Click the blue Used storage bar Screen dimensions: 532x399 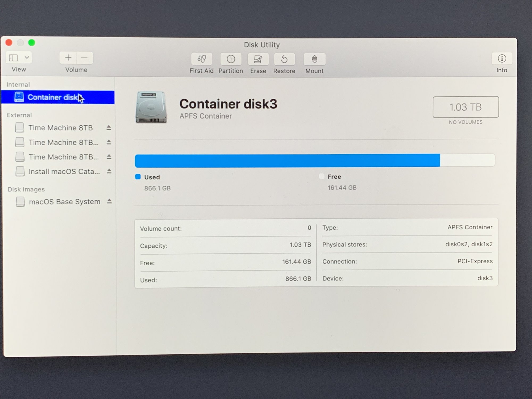[x=287, y=161]
